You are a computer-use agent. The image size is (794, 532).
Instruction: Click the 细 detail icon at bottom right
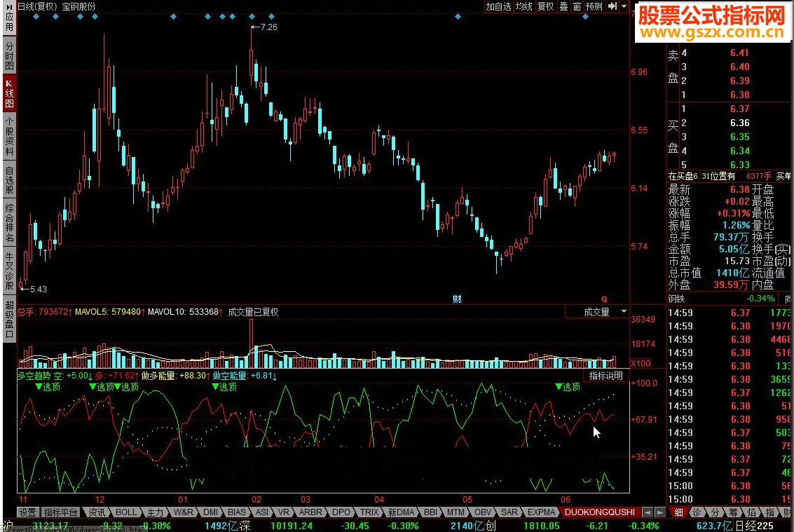678,512
